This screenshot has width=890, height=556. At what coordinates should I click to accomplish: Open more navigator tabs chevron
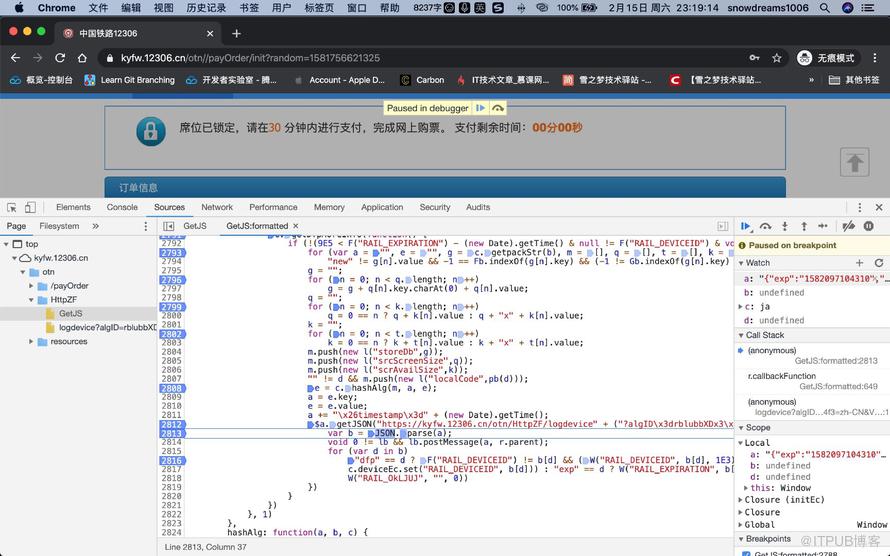tap(95, 226)
